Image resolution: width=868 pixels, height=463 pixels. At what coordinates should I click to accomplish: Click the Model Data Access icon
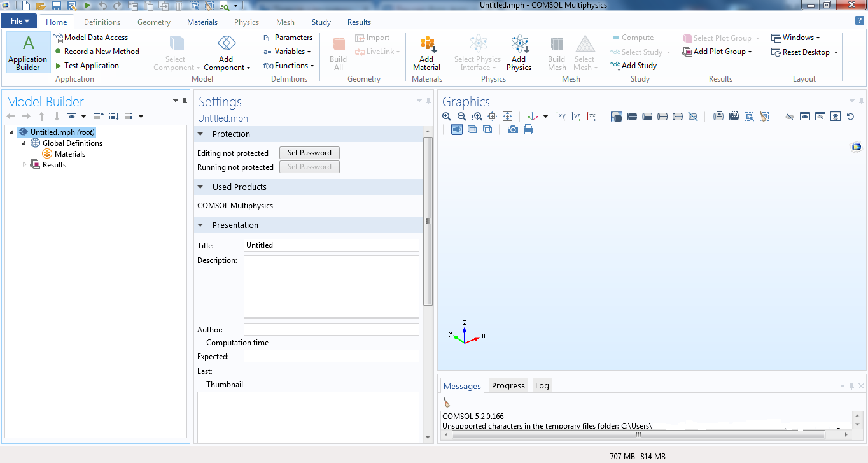pos(59,38)
